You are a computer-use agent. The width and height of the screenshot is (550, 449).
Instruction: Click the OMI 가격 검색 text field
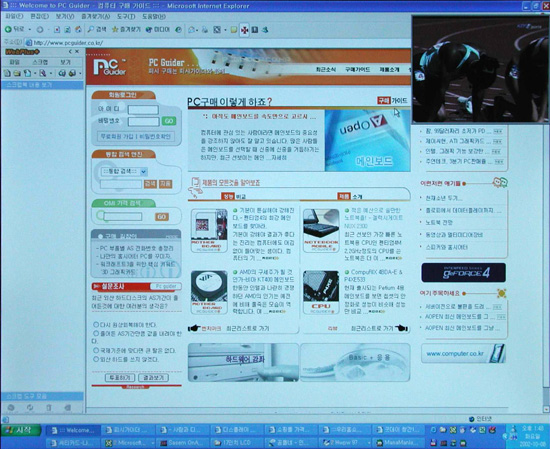(x=122, y=216)
